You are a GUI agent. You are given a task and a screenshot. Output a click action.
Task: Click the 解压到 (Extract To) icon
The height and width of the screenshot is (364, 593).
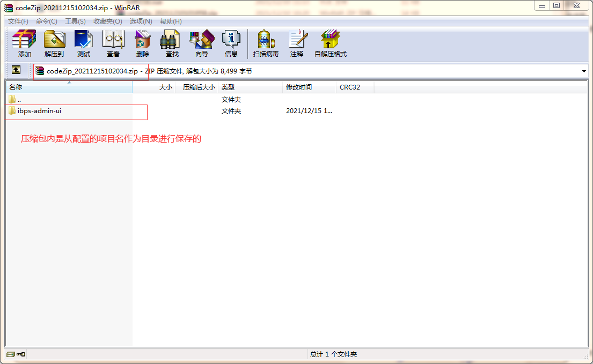(54, 43)
